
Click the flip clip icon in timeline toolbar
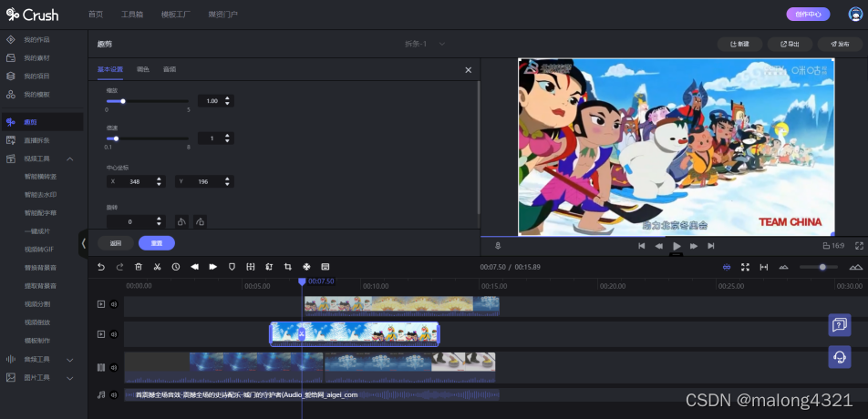pos(269,267)
